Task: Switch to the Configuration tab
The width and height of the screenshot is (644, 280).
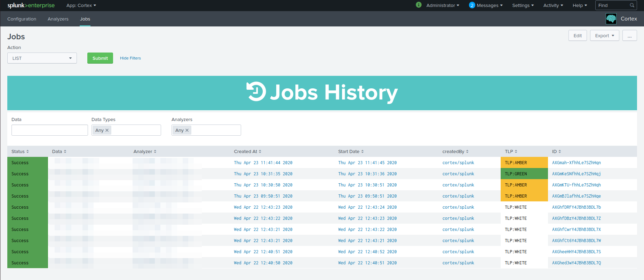Action: coord(22,19)
